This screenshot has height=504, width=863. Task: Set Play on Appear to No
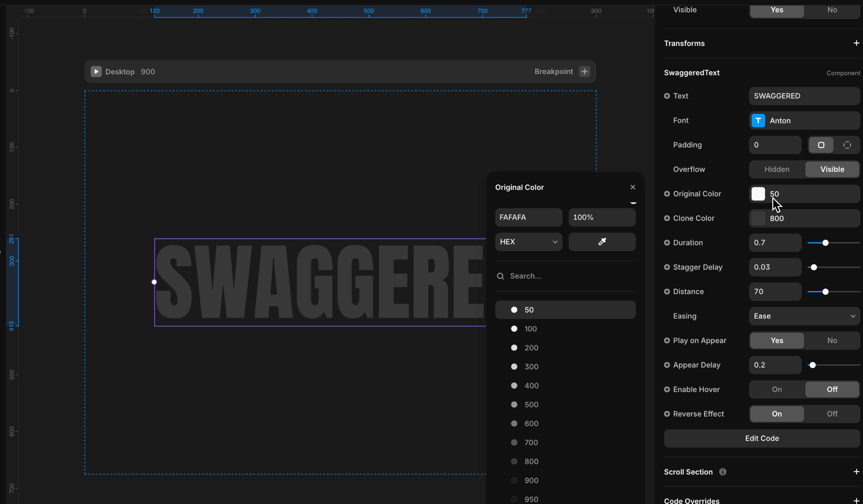(832, 341)
